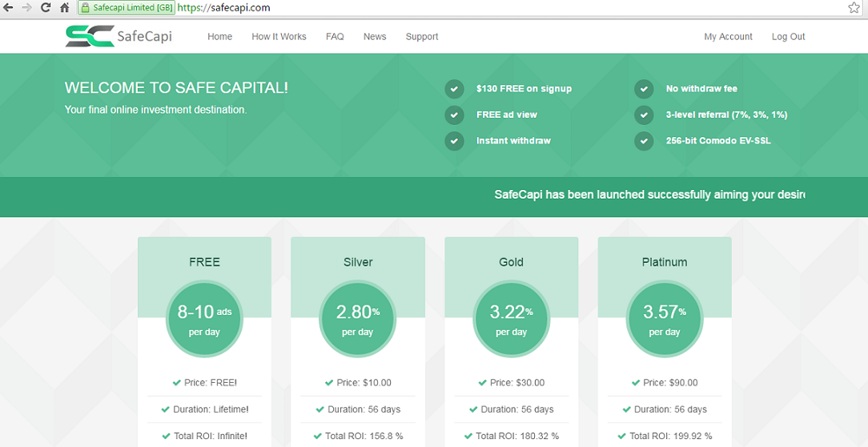Click check icon next to Total ROI: 180.32 %
Image resolution: width=868 pixels, height=447 pixels.
468,436
